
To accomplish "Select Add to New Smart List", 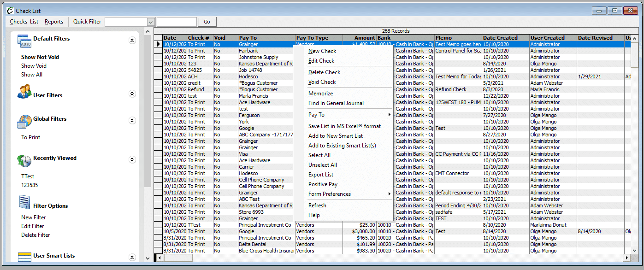I will pos(336,136).
